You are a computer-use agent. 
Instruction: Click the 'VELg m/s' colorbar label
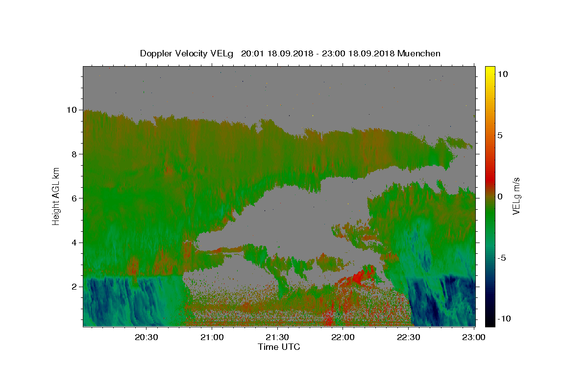(x=516, y=196)
